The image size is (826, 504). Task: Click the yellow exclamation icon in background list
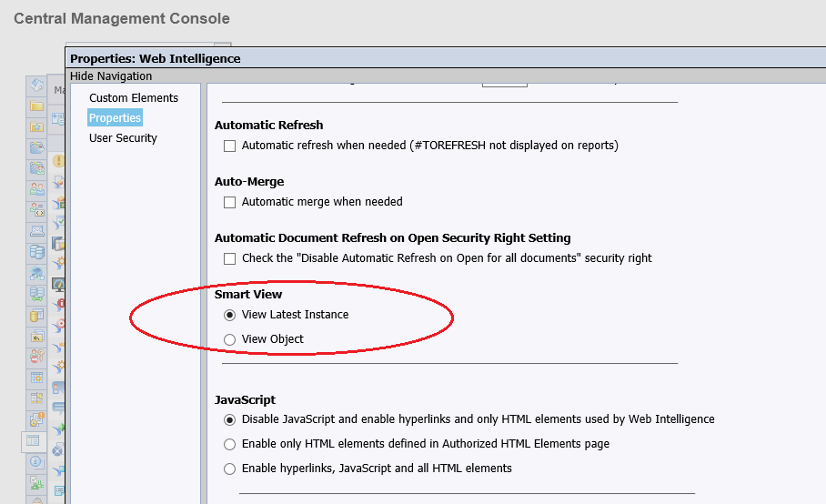tap(58, 161)
